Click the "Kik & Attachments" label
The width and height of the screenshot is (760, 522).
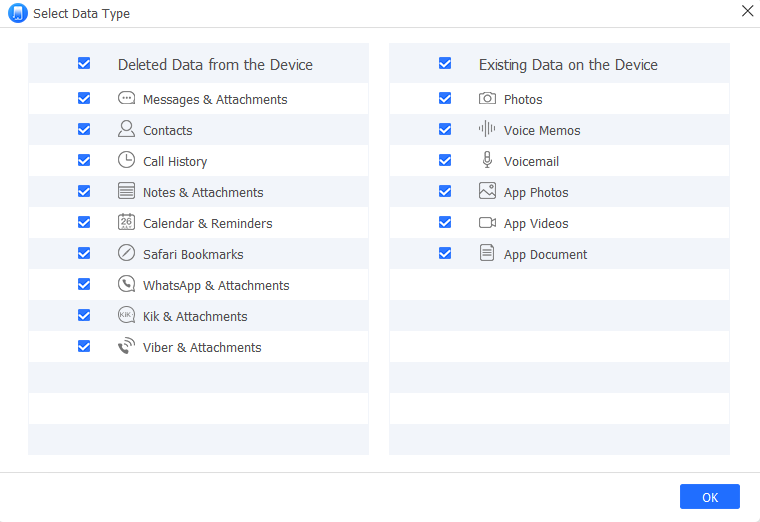click(195, 316)
